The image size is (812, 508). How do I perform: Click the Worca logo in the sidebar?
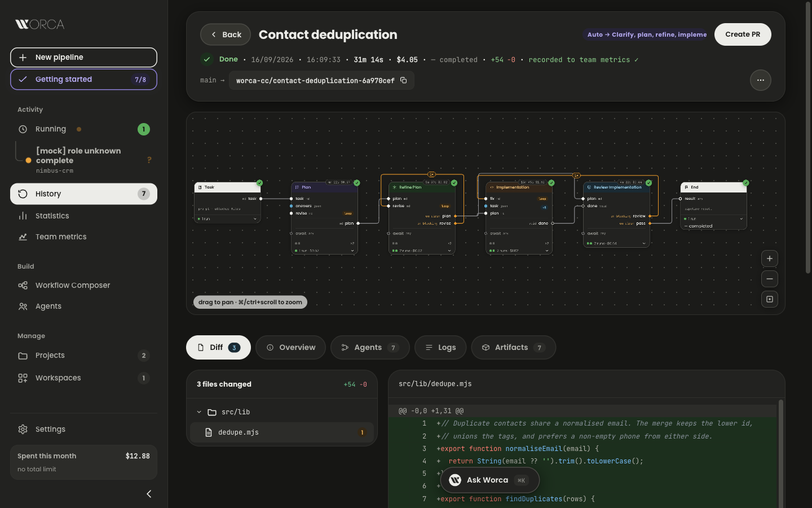pyautogui.click(x=39, y=24)
